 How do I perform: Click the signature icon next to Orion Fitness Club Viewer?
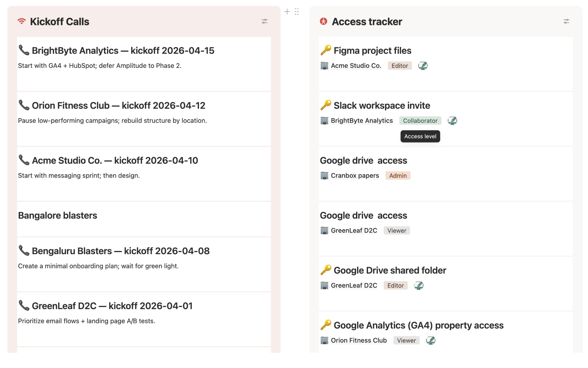tap(430, 340)
